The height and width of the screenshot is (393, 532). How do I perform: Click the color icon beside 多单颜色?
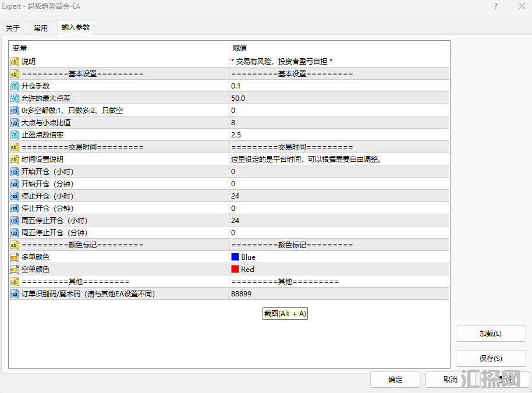pos(15,257)
